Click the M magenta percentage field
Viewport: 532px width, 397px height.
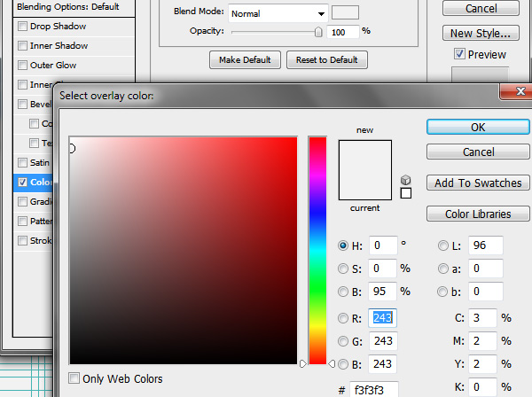tap(483, 341)
